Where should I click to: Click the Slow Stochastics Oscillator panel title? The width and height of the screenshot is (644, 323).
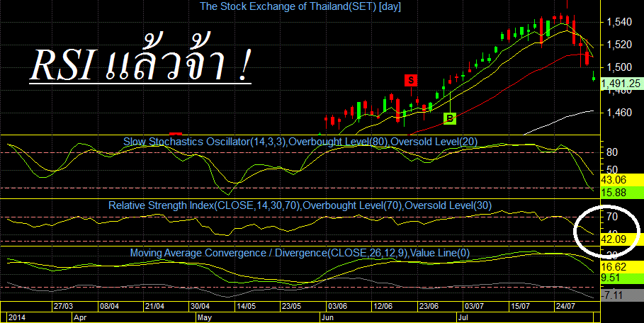tap(300, 142)
